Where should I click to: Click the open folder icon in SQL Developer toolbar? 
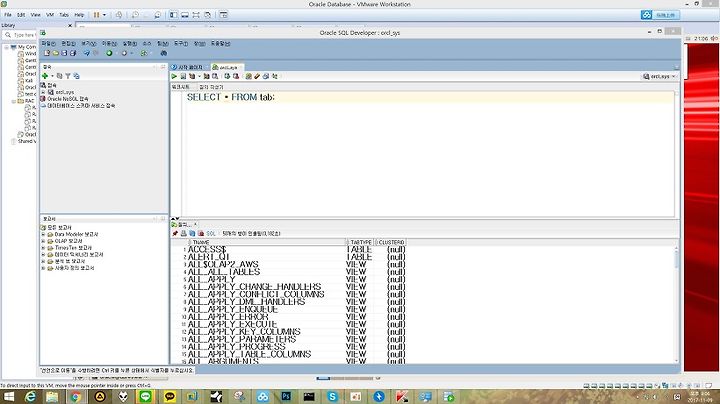click(x=56, y=53)
